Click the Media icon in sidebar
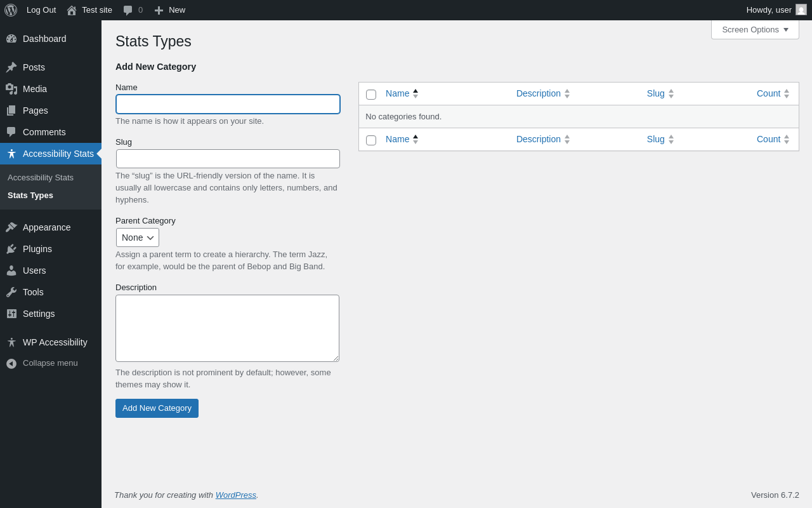Image resolution: width=812 pixels, height=508 pixels. (11, 89)
